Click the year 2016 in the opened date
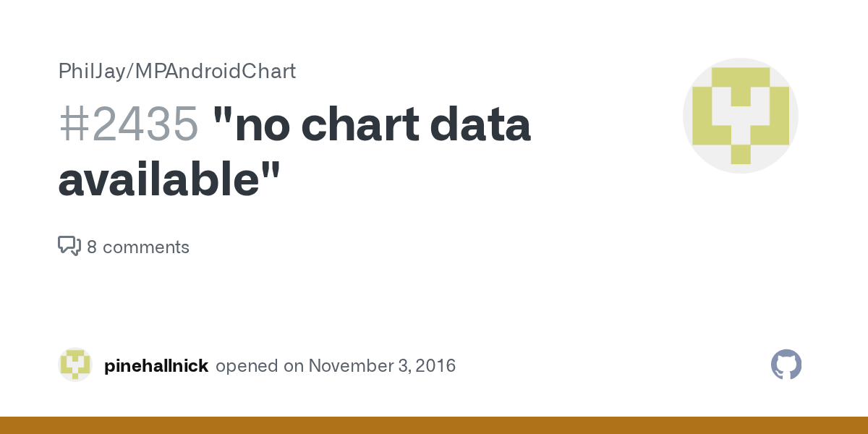Image resolution: width=868 pixels, height=434 pixels. pyautogui.click(x=435, y=366)
